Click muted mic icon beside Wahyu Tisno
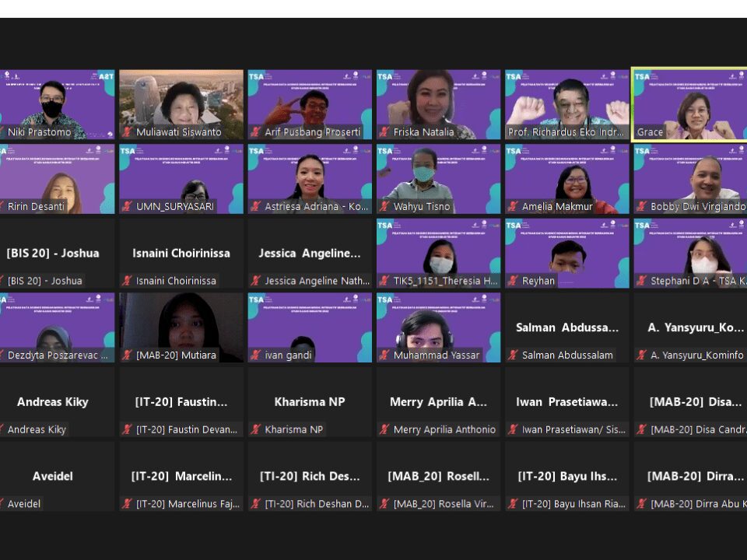The height and width of the screenshot is (560, 747). (384, 207)
